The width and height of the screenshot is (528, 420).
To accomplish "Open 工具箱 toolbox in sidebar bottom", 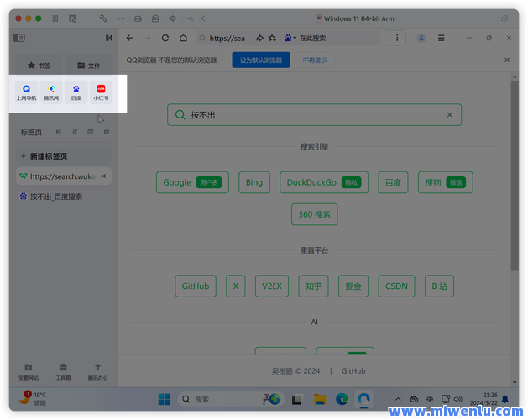I will pyautogui.click(x=63, y=372).
